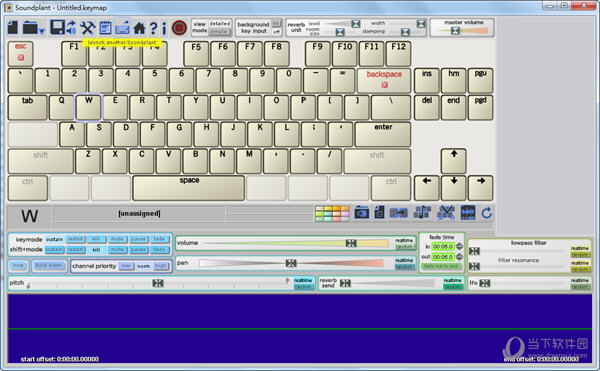The width and height of the screenshot is (600, 371).
Task: Enable realtime for volume
Action: (404, 241)
